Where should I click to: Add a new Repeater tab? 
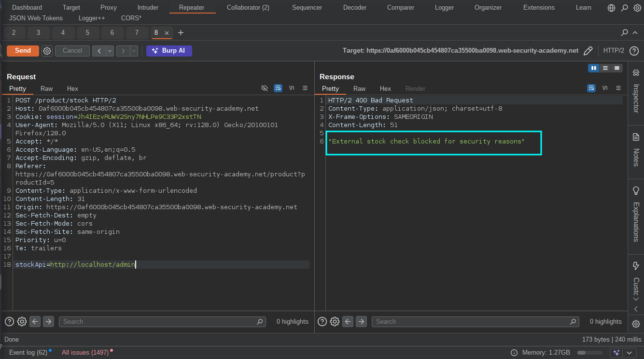click(x=181, y=33)
